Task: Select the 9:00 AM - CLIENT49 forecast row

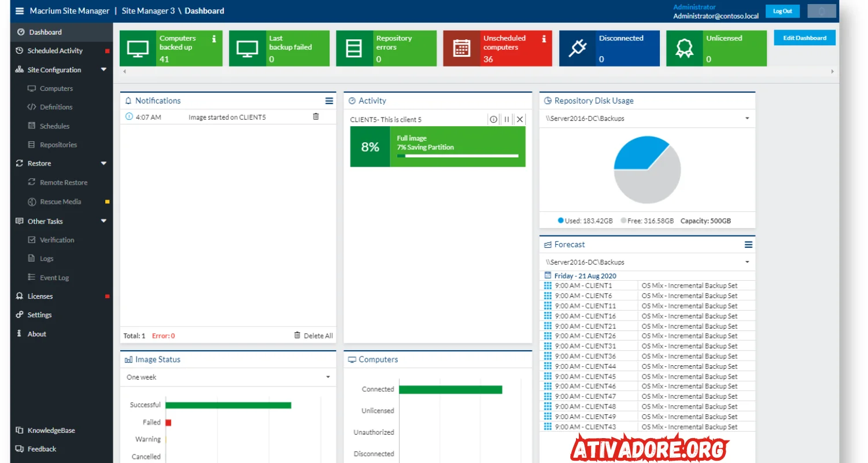Action: coord(648,417)
